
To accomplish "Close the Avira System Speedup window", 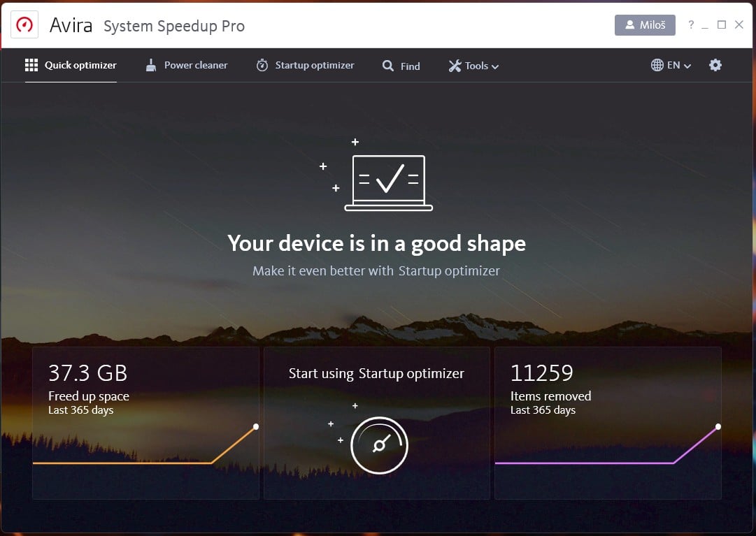I will coord(739,24).
